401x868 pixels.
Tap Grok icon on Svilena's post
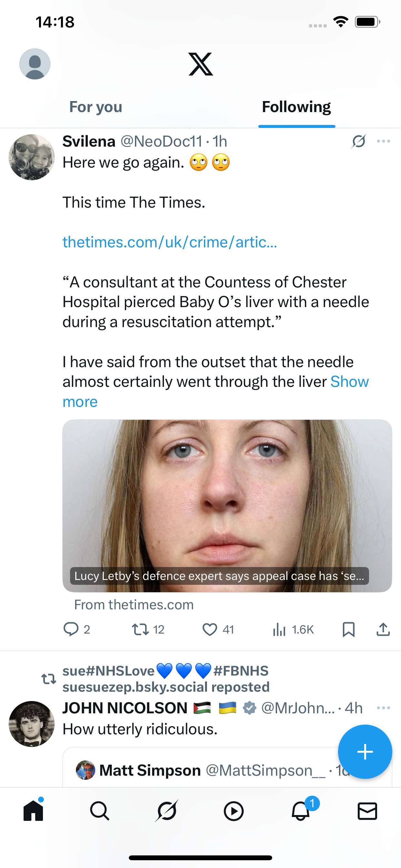pyautogui.click(x=358, y=141)
